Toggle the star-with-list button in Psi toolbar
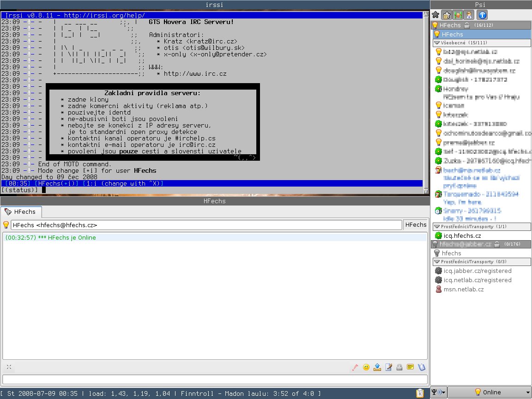Screen dimensions: 532x399 point(447,15)
